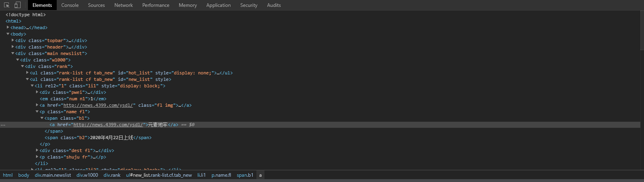Expand the shuju fr paragraph node

37,157
